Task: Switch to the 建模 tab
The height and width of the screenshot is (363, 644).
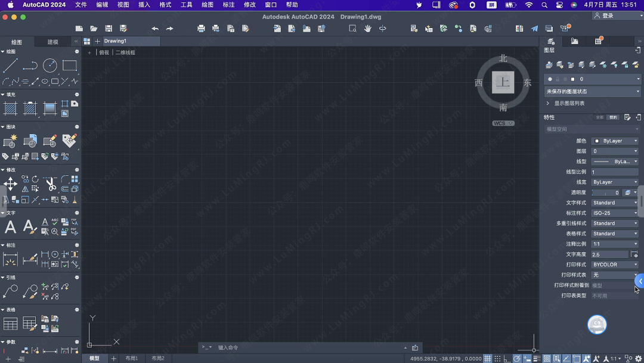Action: pyautogui.click(x=53, y=42)
